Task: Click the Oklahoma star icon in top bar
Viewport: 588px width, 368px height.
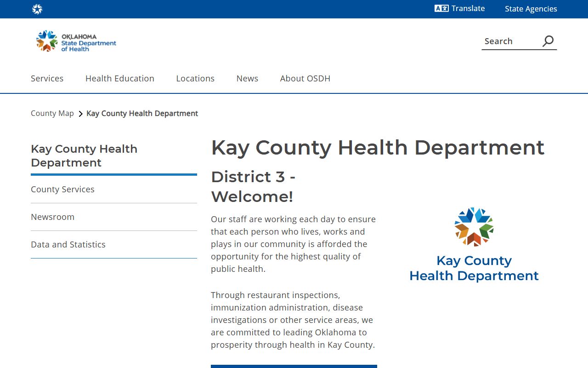Action: click(x=37, y=9)
